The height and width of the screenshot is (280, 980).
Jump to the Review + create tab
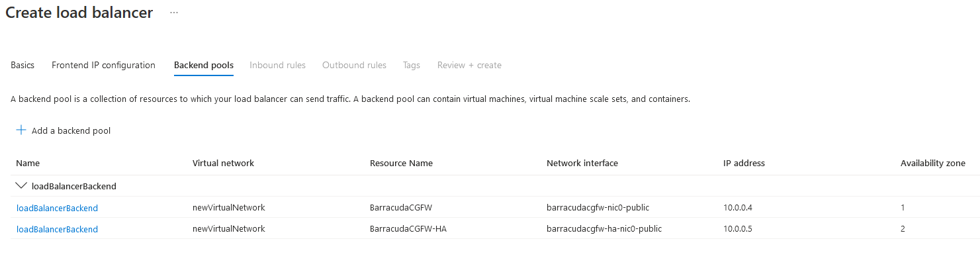coord(469,65)
